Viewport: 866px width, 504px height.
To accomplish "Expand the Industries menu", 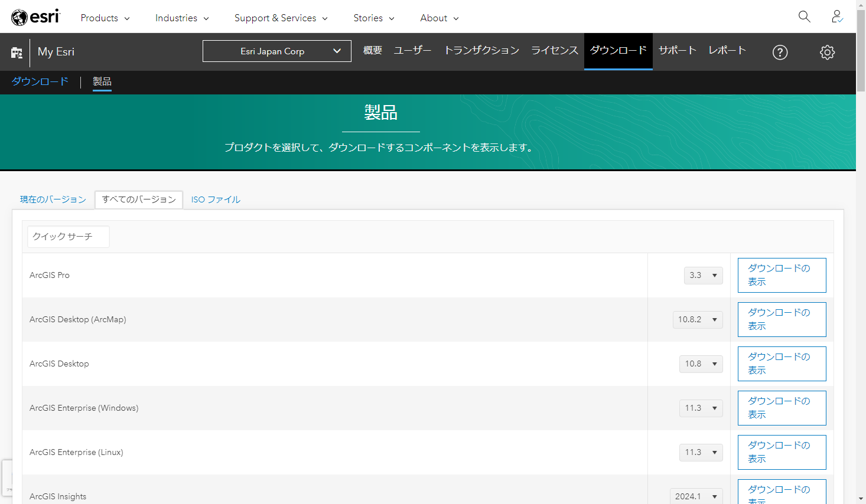I will click(182, 18).
